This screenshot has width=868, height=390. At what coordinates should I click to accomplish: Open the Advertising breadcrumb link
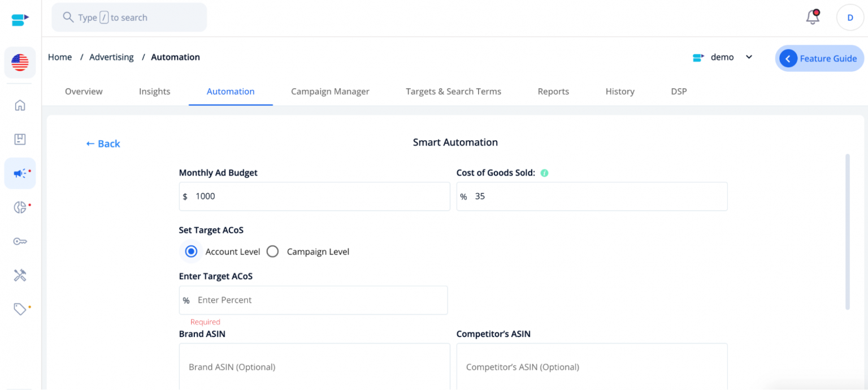pos(111,57)
